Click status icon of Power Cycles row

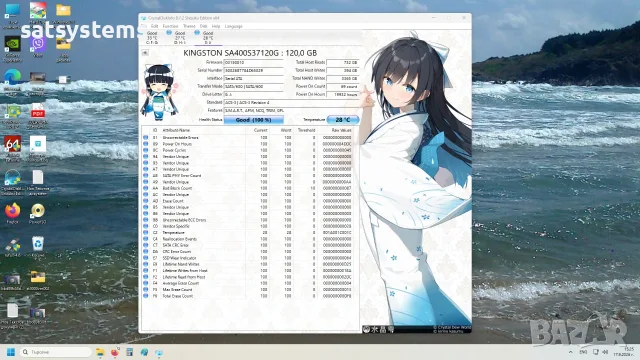click(146, 150)
